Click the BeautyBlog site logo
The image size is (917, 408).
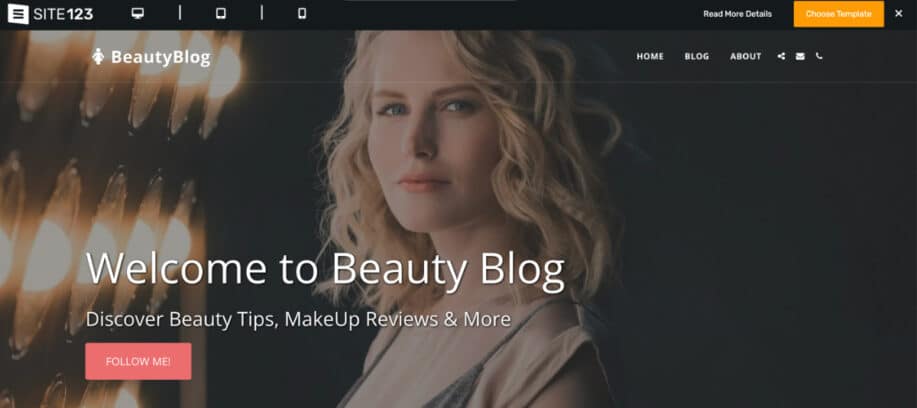pyautogui.click(x=151, y=57)
